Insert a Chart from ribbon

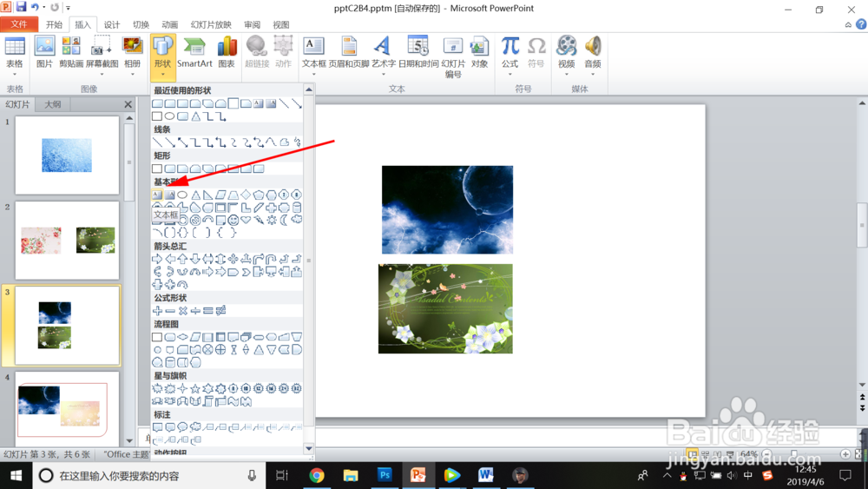tap(227, 52)
